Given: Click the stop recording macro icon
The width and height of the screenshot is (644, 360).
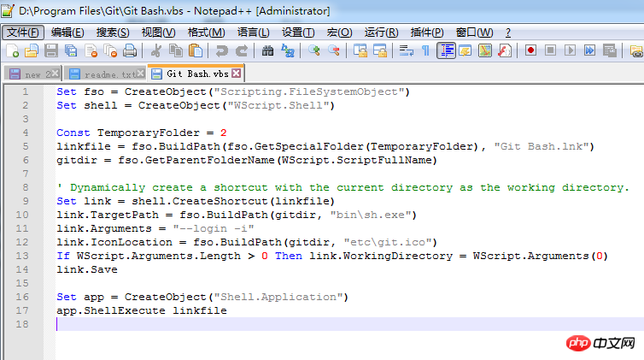Looking at the screenshot, I should pos(550,50).
